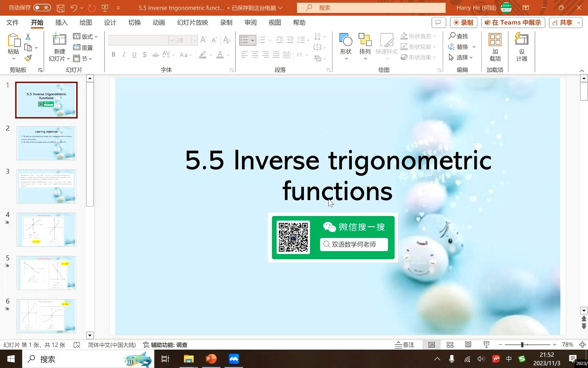
Task: Toggle left align paragraph
Action: point(244,55)
